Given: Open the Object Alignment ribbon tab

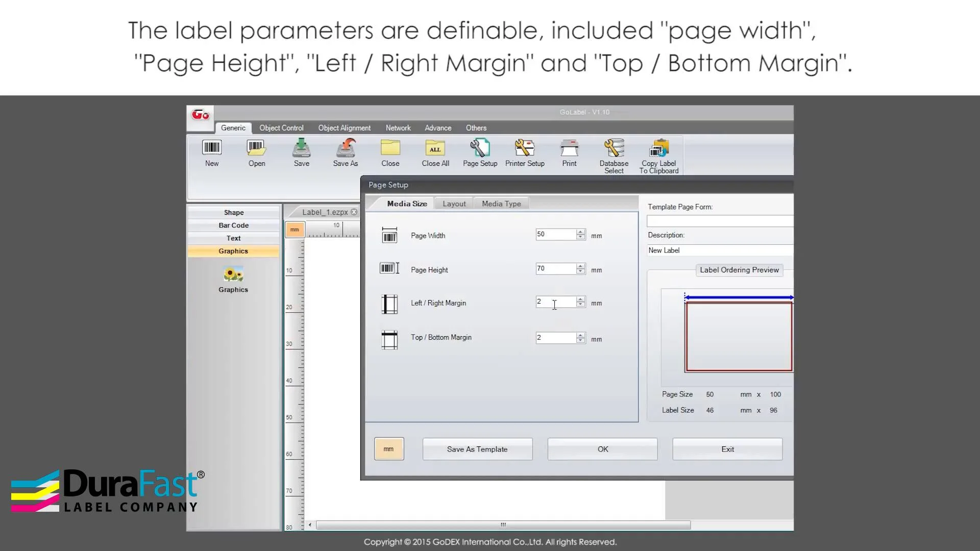Looking at the screenshot, I should 344,128.
